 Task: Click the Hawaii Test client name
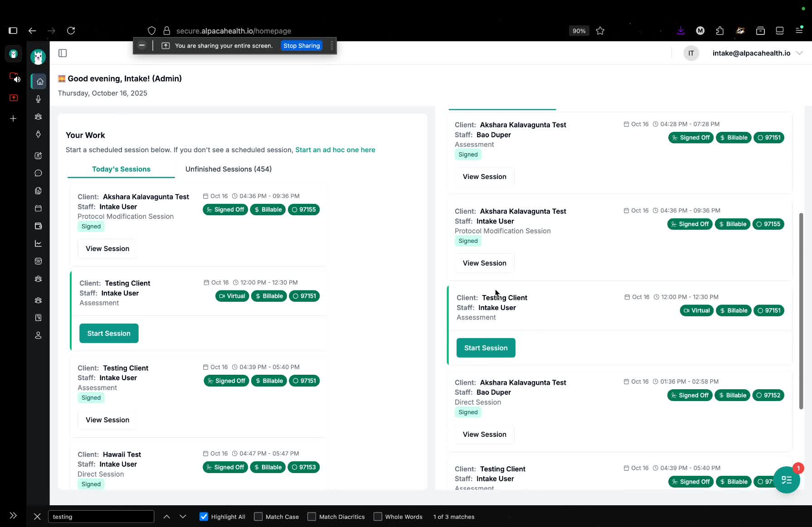122,454
